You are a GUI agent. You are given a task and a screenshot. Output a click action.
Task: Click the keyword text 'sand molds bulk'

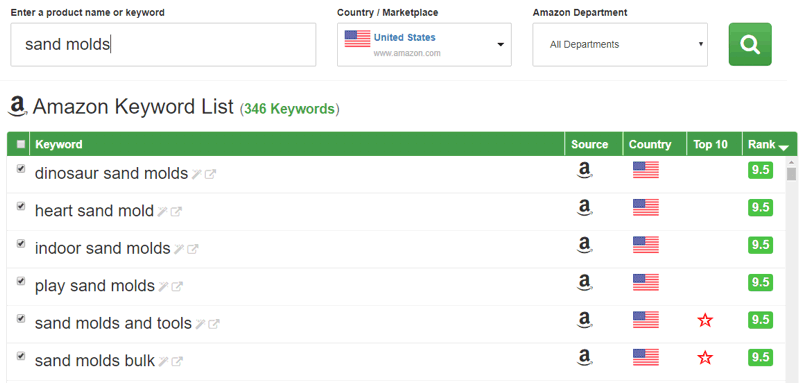point(94,361)
